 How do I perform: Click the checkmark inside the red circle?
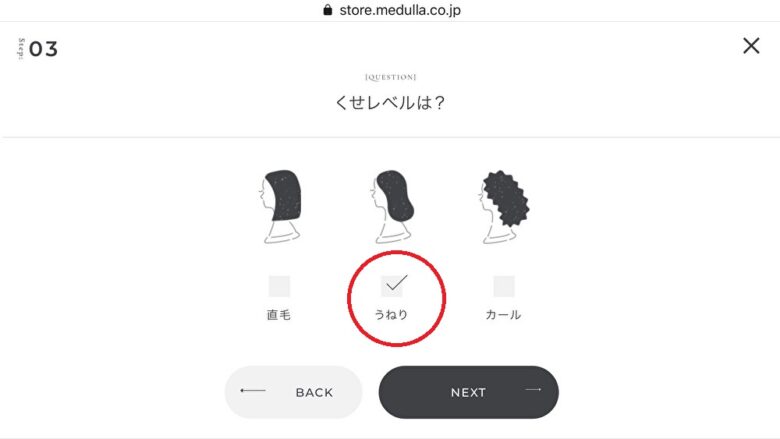[x=396, y=282]
